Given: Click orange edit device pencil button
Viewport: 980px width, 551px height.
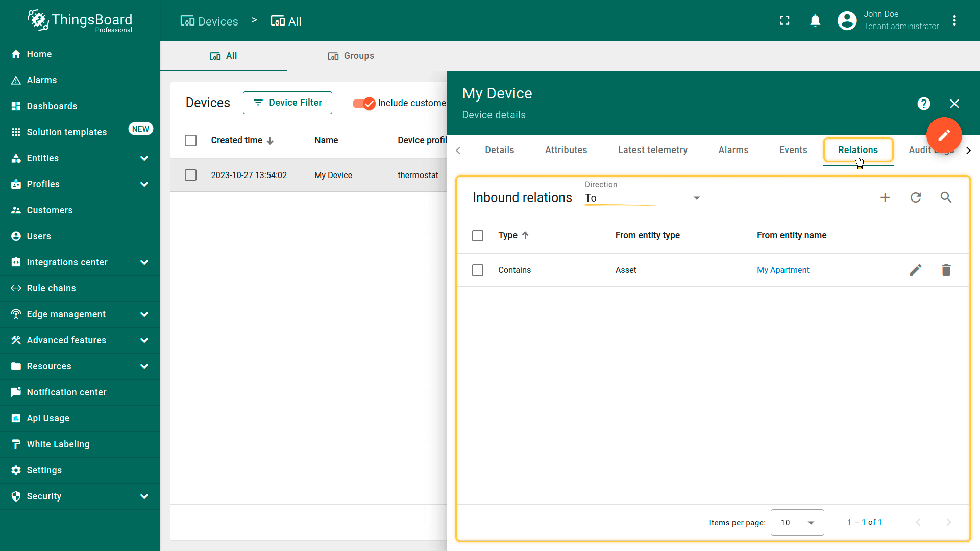Looking at the screenshot, I should pos(944,135).
